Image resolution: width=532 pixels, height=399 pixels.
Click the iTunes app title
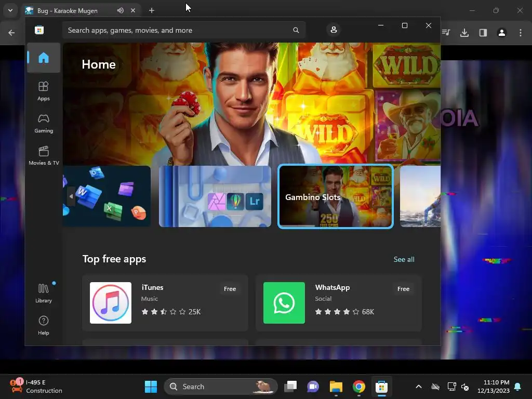click(152, 287)
